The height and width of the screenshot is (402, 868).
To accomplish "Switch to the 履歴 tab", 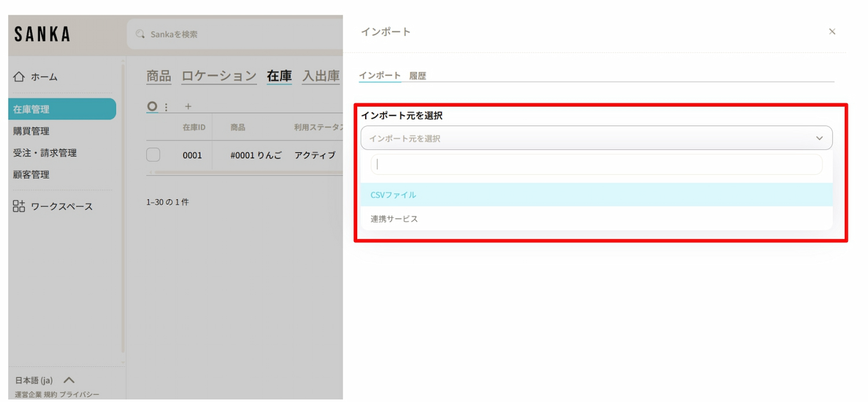I will coord(418,76).
